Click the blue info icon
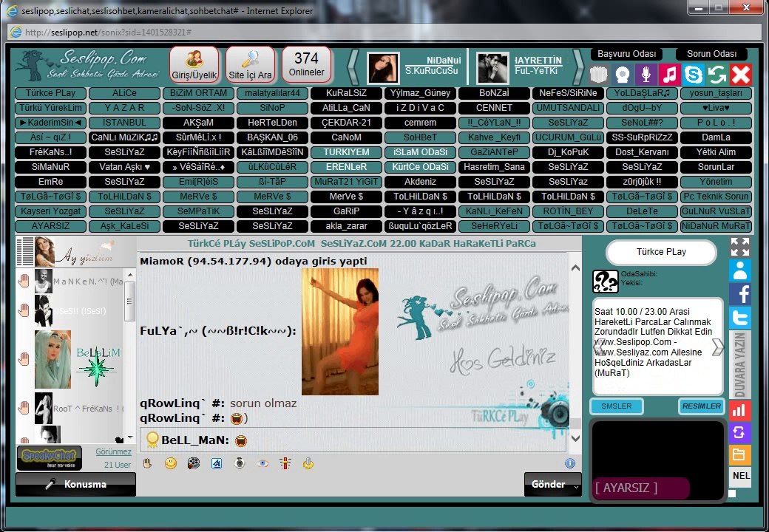This screenshot has height=532, width=769. 570,463
